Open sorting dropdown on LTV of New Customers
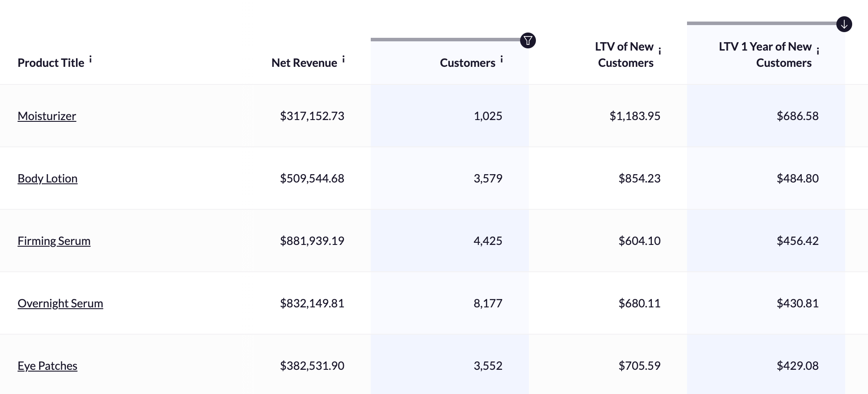The height and width of the screenshot is (394, 868). (x=626, y=55)
